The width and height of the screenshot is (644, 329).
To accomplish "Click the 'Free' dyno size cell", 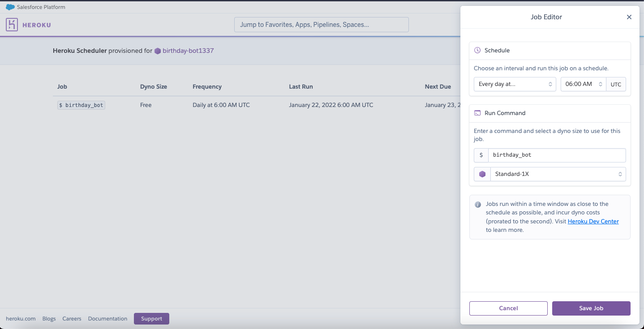I will tap(146, 105).
